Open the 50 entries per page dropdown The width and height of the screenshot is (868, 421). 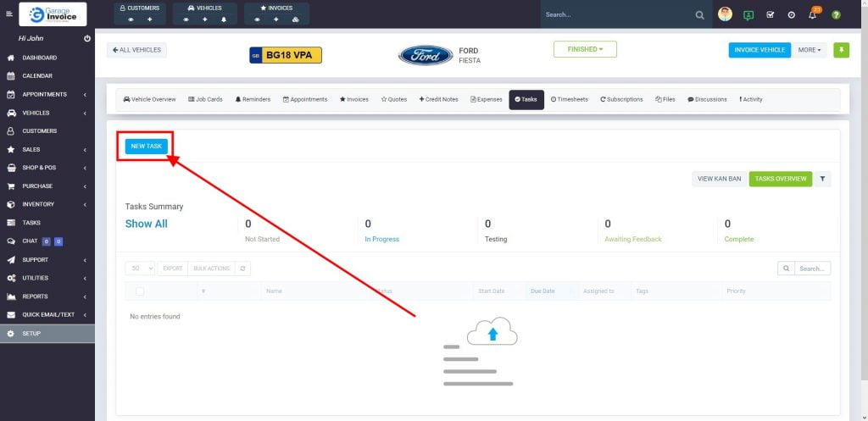point(140,268)
